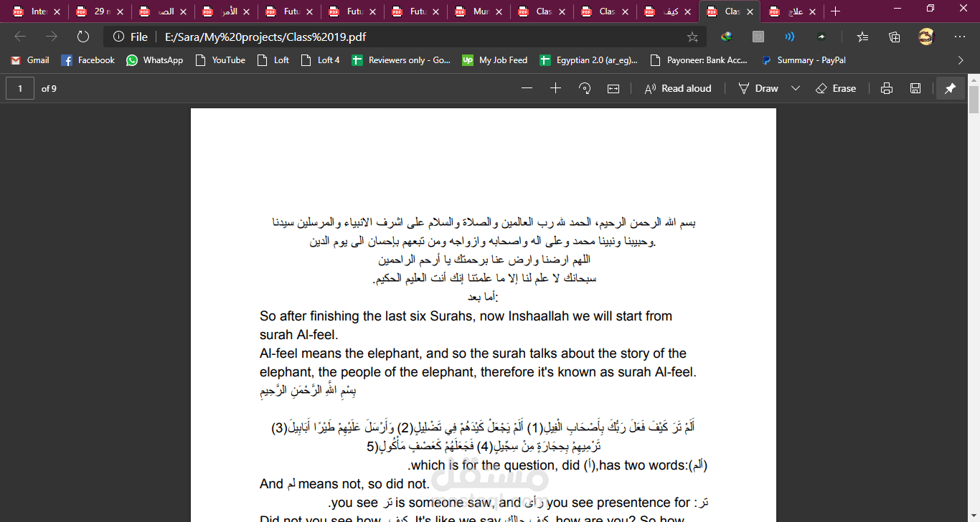Open the Loft 4 bookmark

(321, 60)
